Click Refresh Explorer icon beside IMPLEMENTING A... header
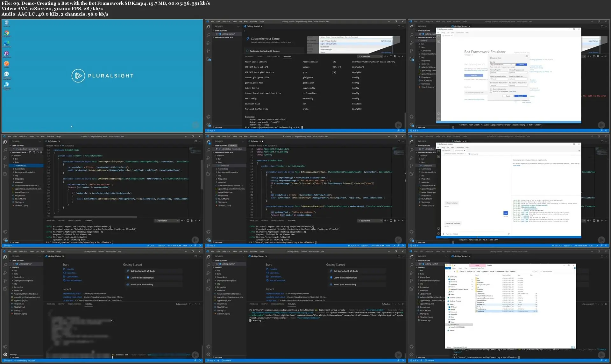611x364 pixels. pos(38,152)
